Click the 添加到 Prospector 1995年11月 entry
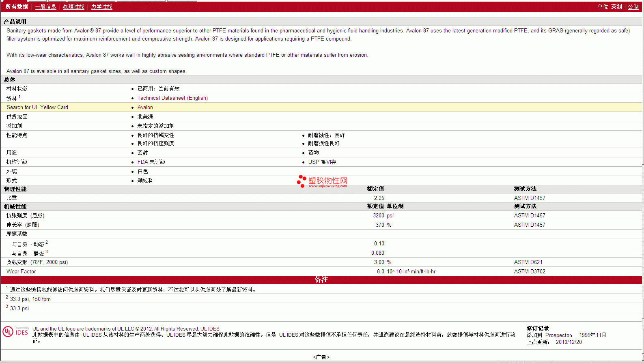 [566, 335]
